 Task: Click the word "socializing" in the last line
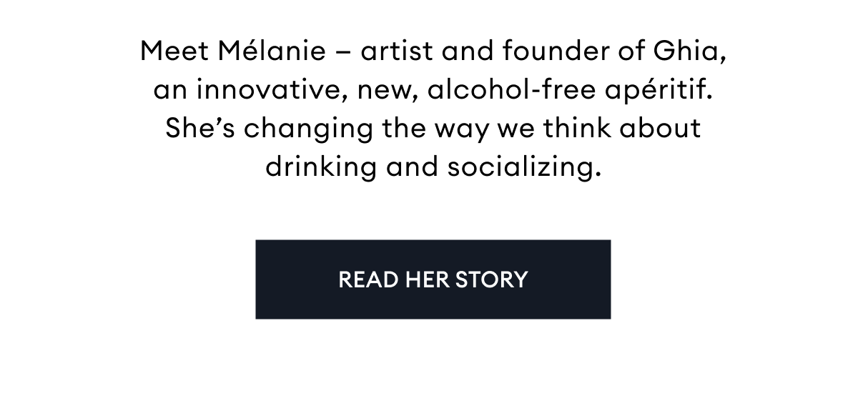(x=521, y=167)
